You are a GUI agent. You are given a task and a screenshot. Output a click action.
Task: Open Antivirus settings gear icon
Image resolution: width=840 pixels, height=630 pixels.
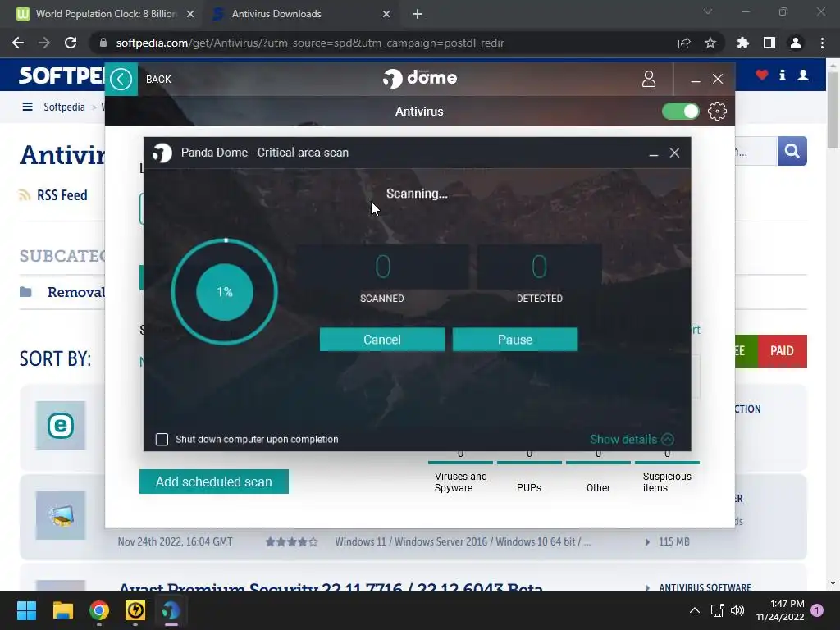pos(717,112)
